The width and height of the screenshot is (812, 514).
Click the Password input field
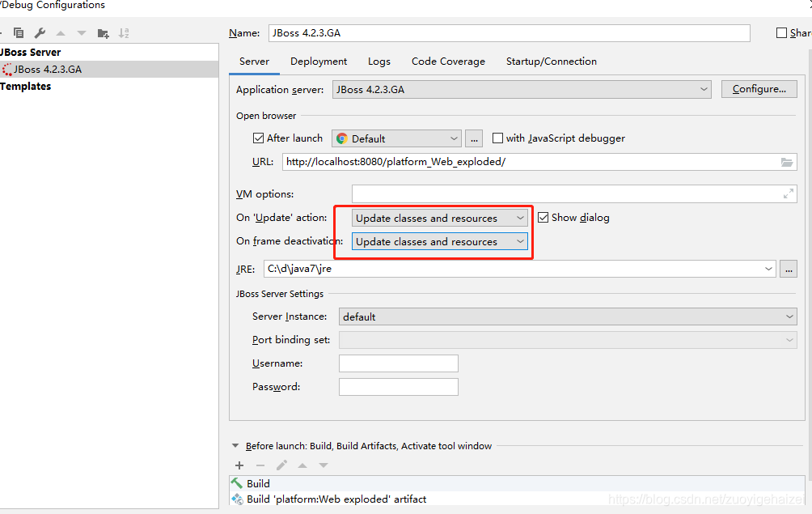point(398,387)
